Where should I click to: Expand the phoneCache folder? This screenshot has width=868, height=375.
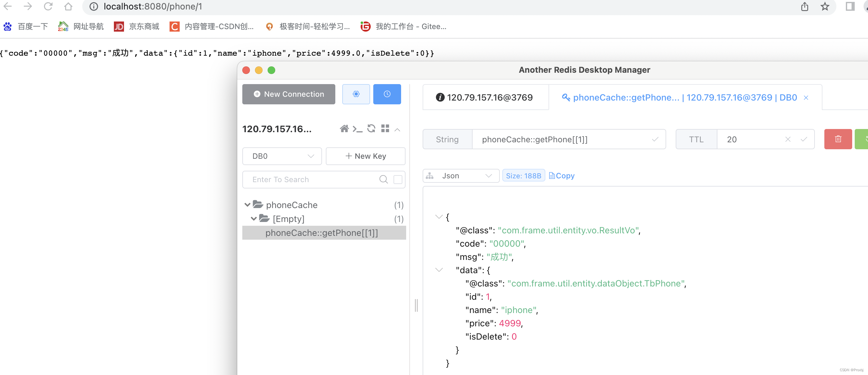pos(247,205)
